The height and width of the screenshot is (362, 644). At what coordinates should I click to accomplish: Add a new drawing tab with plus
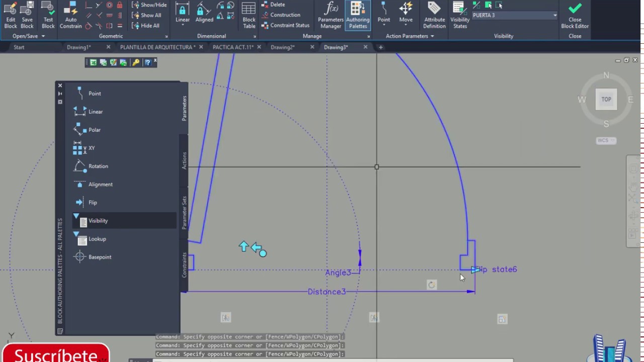click(x=380, y=47)
